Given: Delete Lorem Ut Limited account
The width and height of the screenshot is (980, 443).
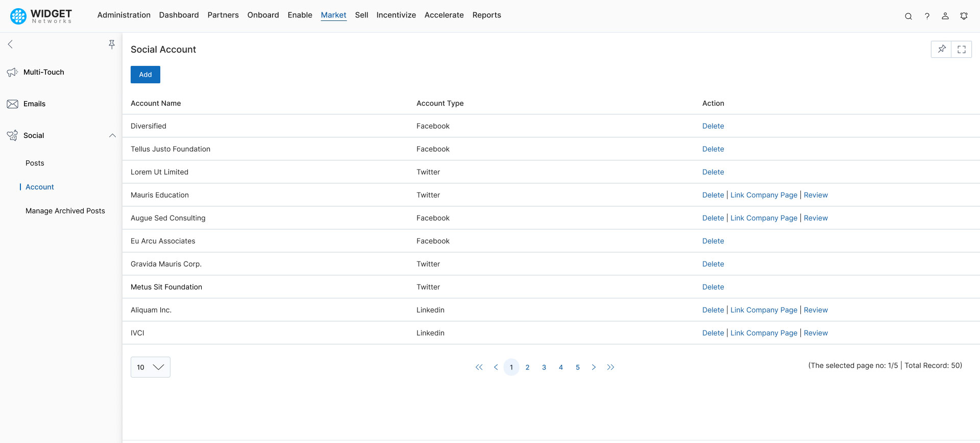Looking at the screenshot, I should click(x=713, y=172).
